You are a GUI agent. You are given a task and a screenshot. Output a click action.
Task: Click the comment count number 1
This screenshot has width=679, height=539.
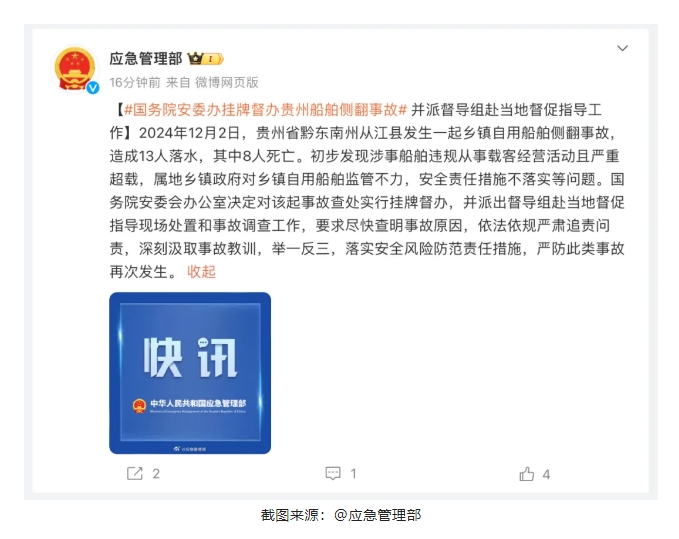coord(353,474)
